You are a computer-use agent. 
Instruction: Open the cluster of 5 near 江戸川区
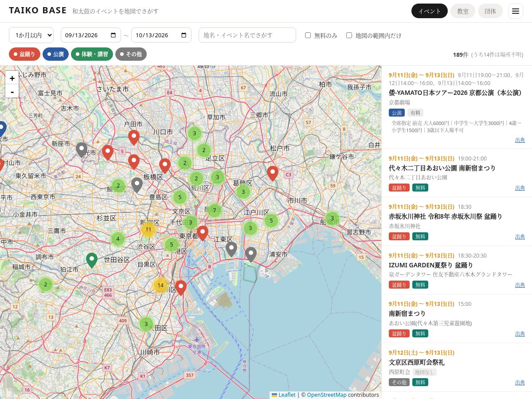(271, 220)
